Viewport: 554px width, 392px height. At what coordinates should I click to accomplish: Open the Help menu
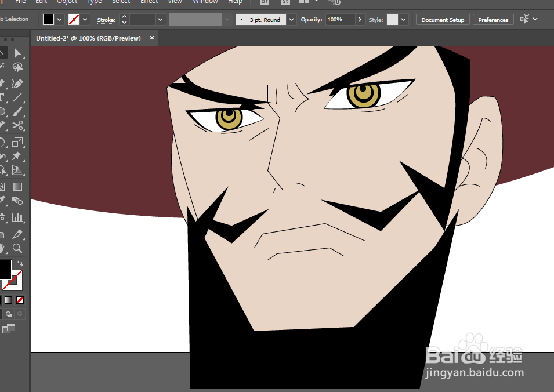click(x=235, y=2)
